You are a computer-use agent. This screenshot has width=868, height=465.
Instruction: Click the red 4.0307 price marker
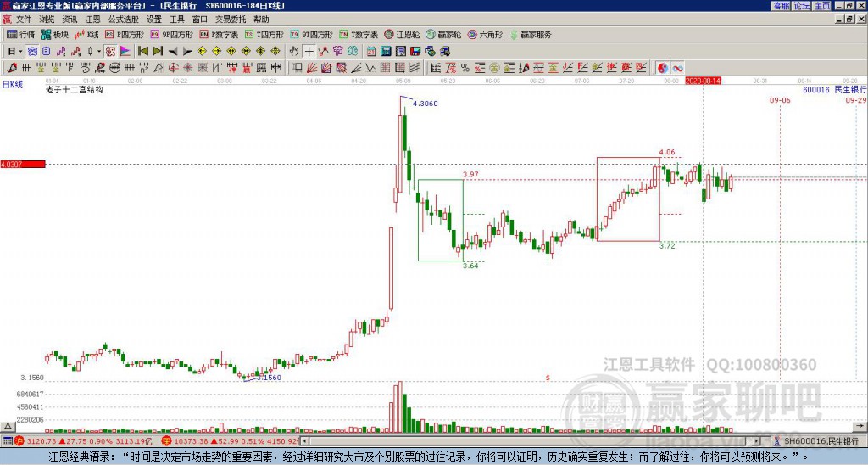pyautogui.click(x=23, y=164)
